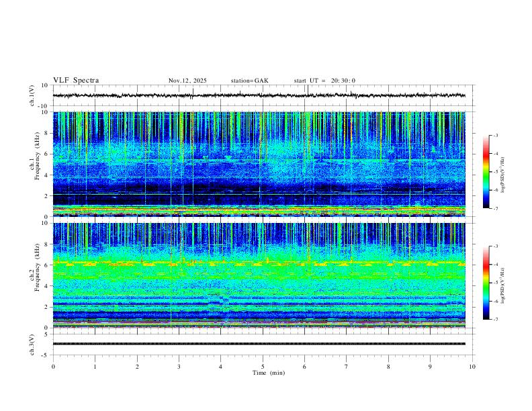The width and height of the screenshot is (532, 411).
Task: Click the "-5" label on ch.2 colorbar
Action: (495, 283)
